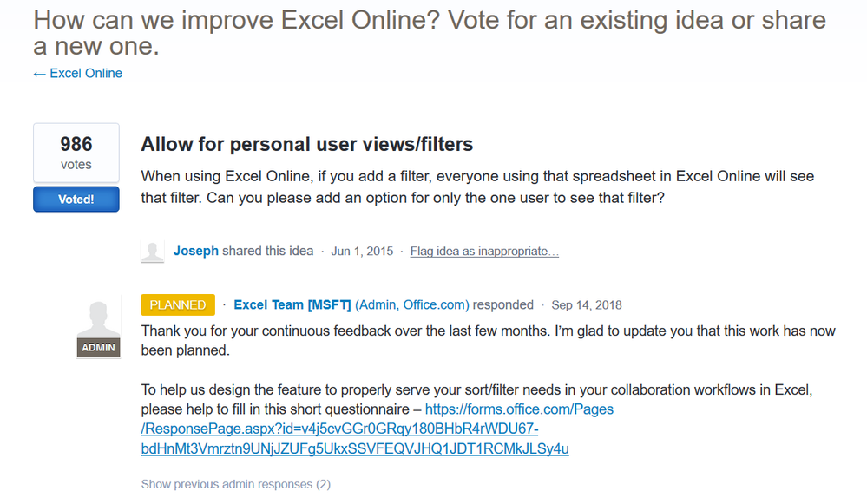Image resolution: width=867 pixels, height=504 pixels.
Task: Expand previous admin responses
Action: [235, 484]
